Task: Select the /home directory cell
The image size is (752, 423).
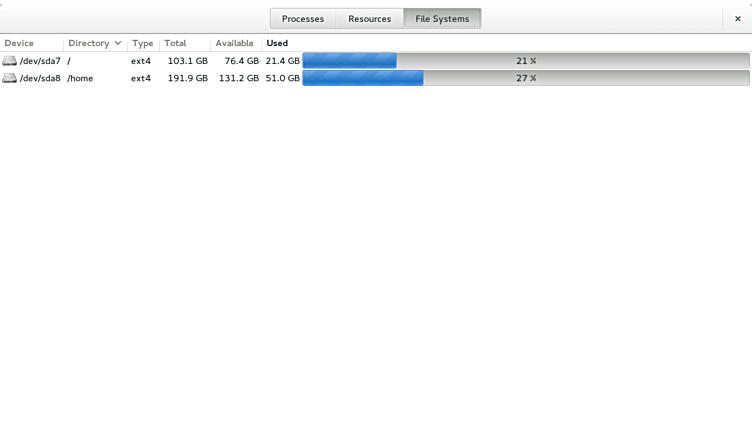Action: (x=80, y=78)
